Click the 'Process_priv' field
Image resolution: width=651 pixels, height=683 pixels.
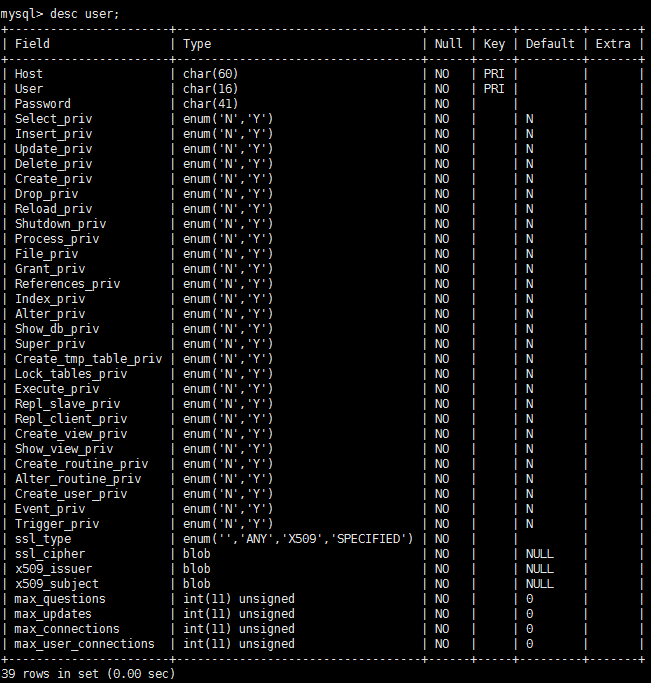(57, 239)
